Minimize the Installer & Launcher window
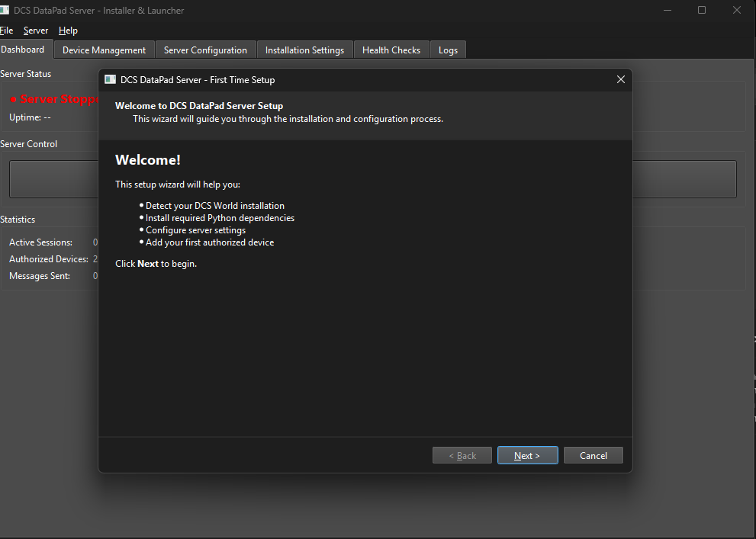Image resolution: width=756 pixels, height=539 pixels. [x=668, y=10]
